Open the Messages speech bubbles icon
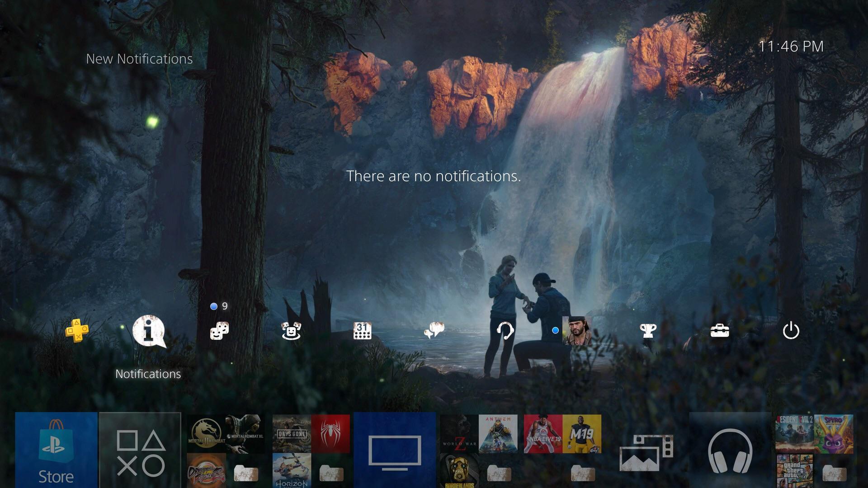Image resolution: width=868 pixels, height=488 pixels. [434, 331]
